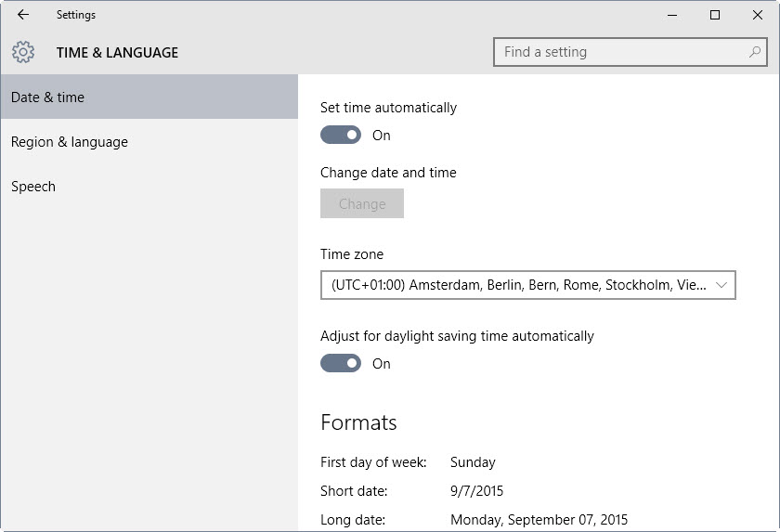Click the Formats heading
Image resolution: width=780 pixels, height=532 pixels.
click(358, 422)
